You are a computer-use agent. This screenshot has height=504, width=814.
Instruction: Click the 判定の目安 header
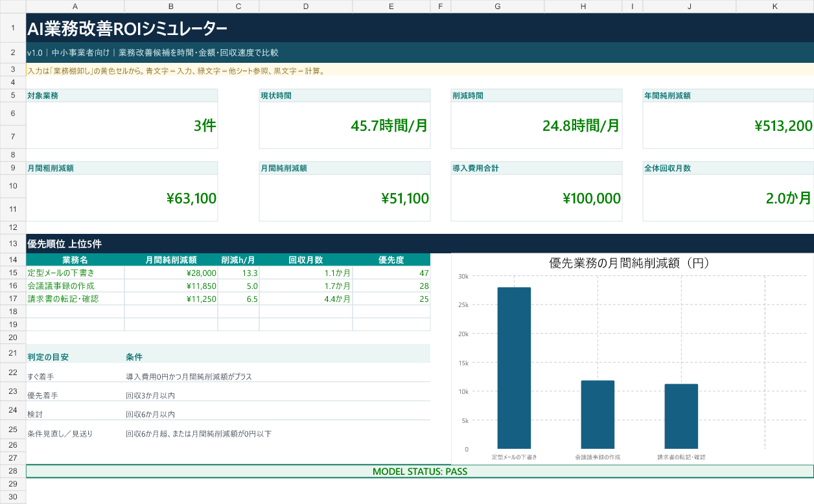pos(75,354)
